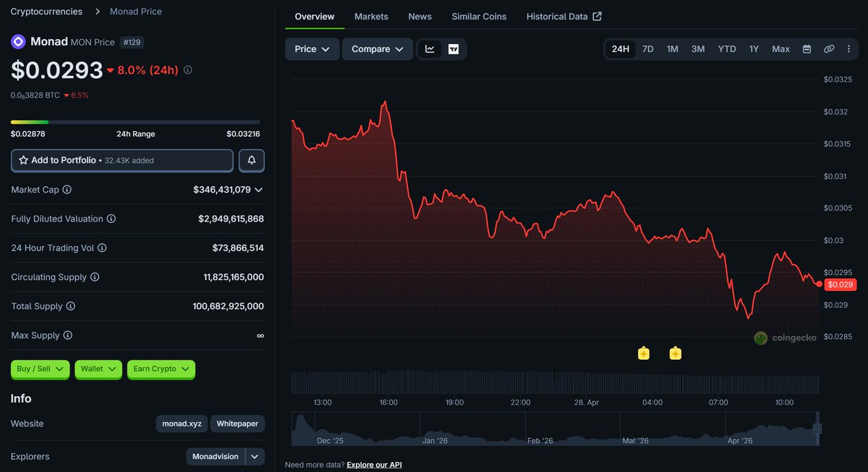Open the Whitepaper link
The height and width of the screenshot is (472, 868).
tap(237, 423)
